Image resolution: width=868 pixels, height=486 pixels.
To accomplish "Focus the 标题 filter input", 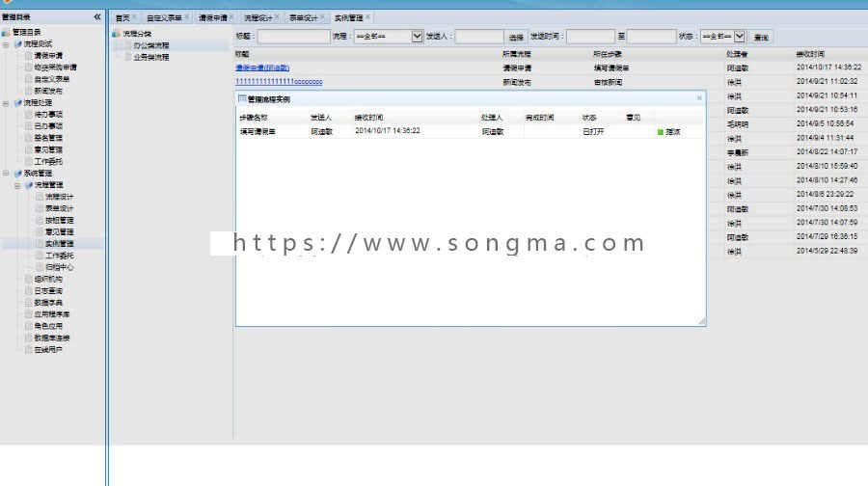I will coord(293,37).
